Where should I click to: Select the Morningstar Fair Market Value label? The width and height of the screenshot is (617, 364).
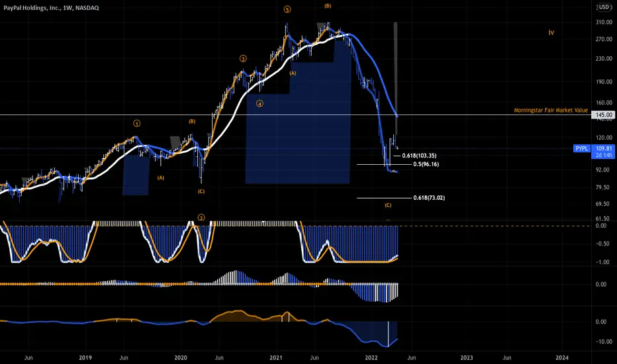pos(551,110)
